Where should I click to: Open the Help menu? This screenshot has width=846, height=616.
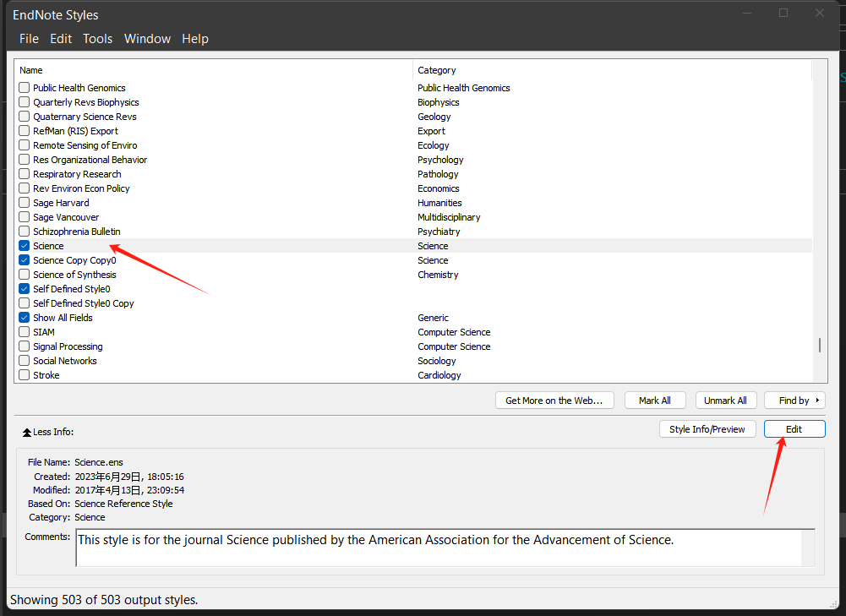point(194,39)
